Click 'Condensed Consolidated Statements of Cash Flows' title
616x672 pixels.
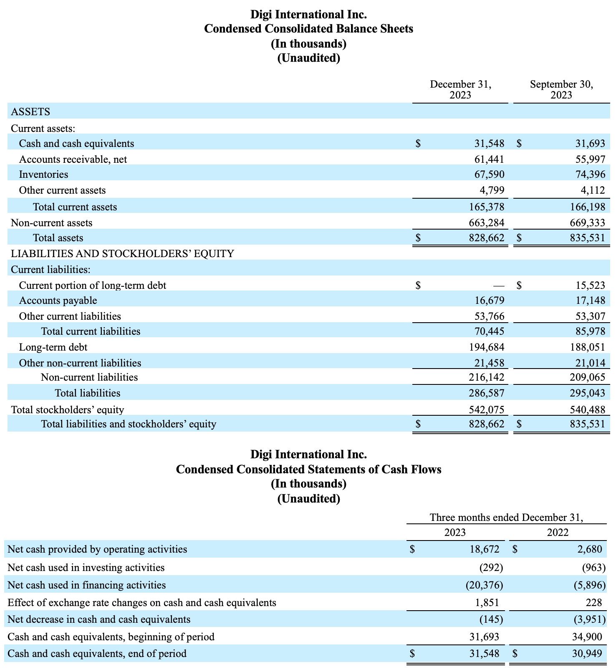click(308, 470)
